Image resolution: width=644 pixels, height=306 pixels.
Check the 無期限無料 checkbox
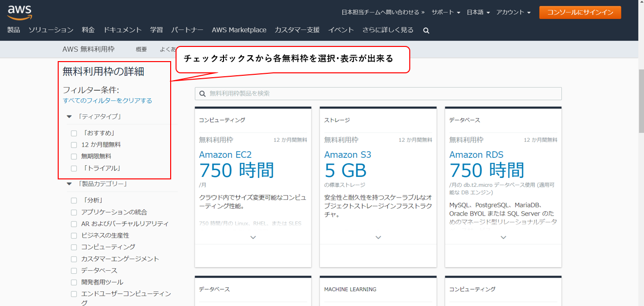point(74,156)
